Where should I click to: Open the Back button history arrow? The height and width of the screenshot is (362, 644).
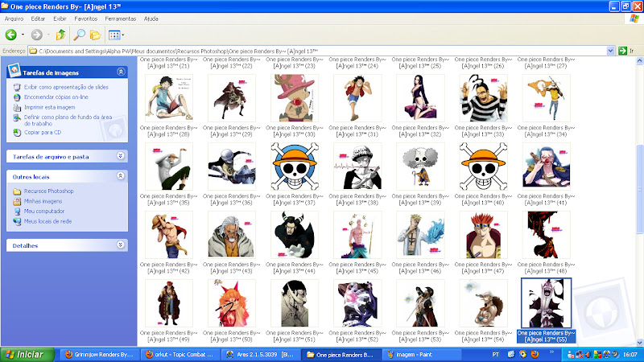pyautogui.click(x=23, y=35)
